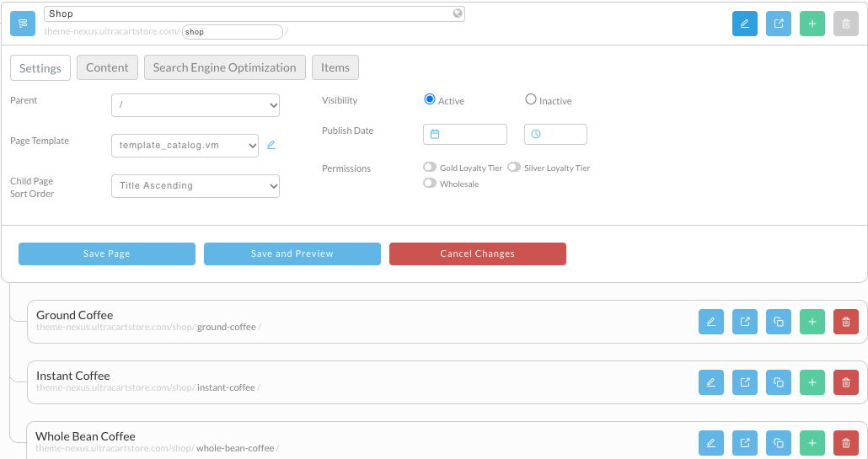This screenshot has height=459, width=868.
Task: Click the Publish Date time field
Action: click(556, 135)
